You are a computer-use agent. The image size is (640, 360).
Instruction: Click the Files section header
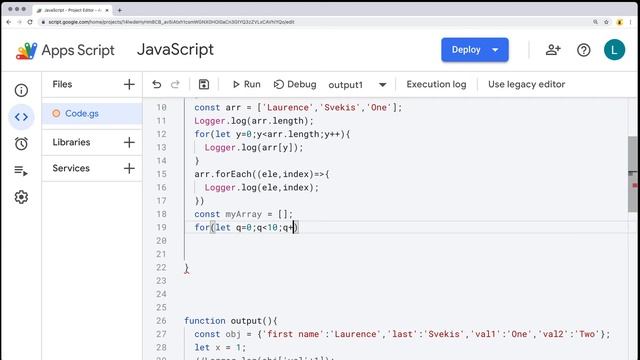point(62,84)
